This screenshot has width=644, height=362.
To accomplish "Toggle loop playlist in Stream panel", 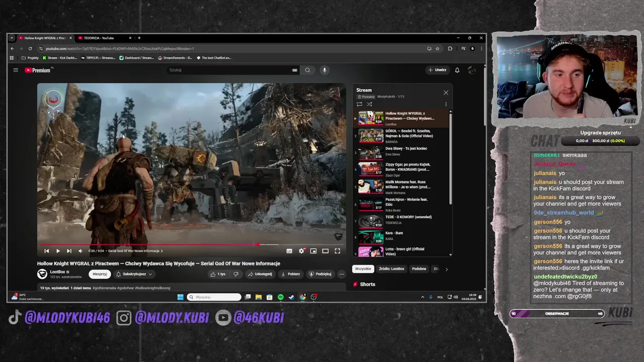I will [359, 104].
